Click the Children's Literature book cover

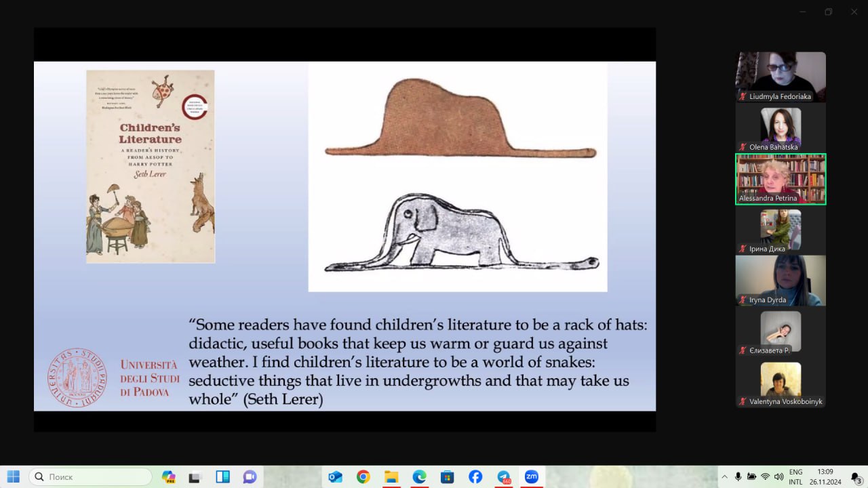click(151, 166)
